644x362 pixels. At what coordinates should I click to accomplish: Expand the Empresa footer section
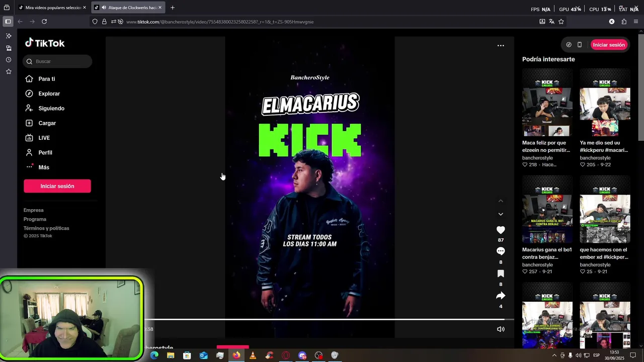[34, 210]
